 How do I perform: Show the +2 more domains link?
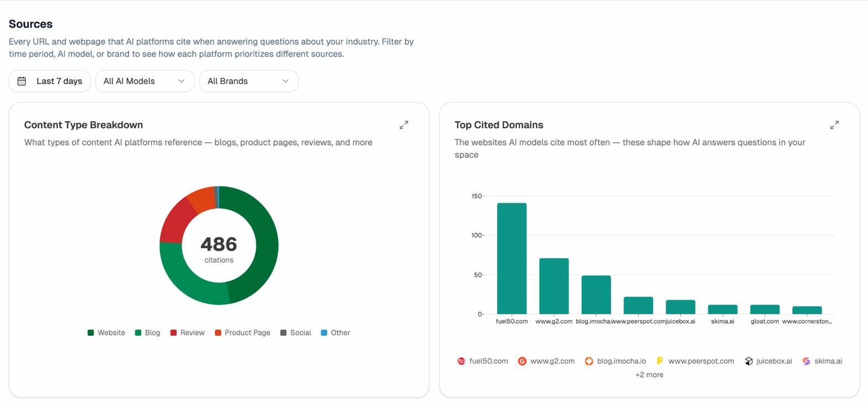pyautogui.click(x=649, y=375)
